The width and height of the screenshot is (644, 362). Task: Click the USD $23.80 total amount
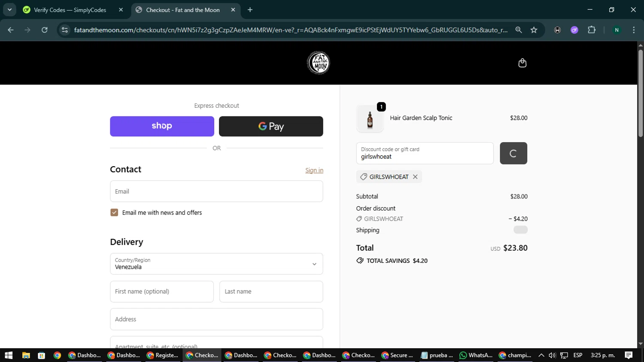(x=509, y=248)
